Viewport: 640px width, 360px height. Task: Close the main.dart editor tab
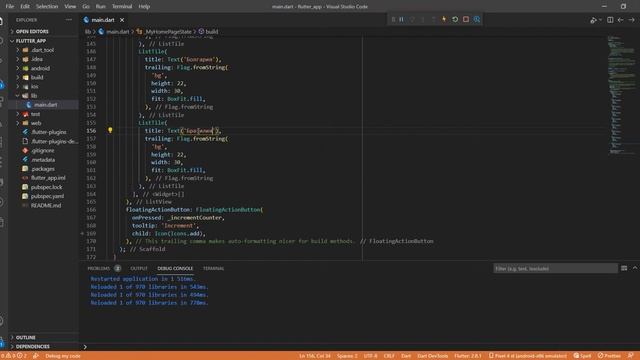pyautogui.click(x=122, y=20)
